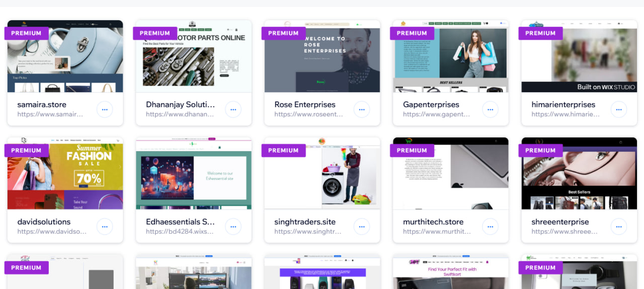
Task: Click the Dhananjay Soluti... site name
Action: [x=181, y=105]
